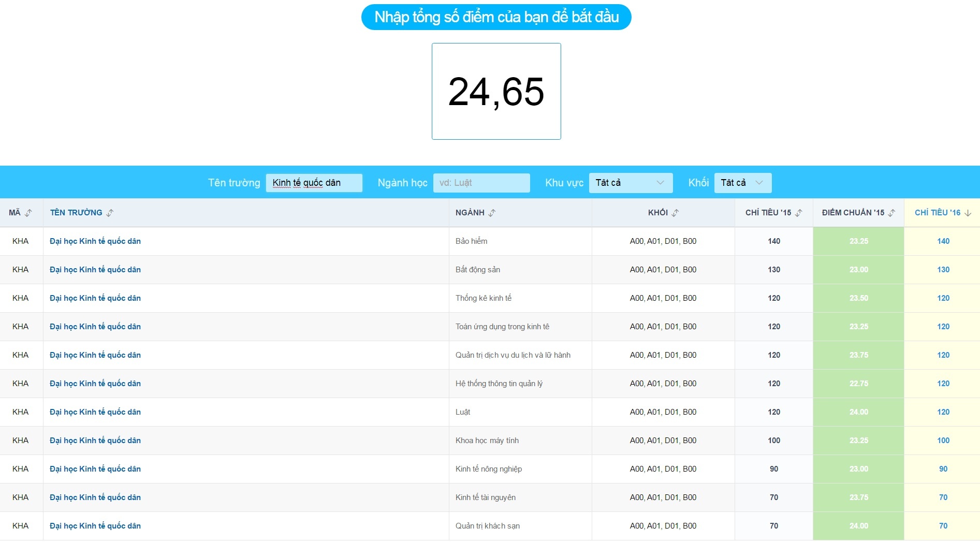Focus the Ngành học input field
980x542 pixels.
click(481, 183)
